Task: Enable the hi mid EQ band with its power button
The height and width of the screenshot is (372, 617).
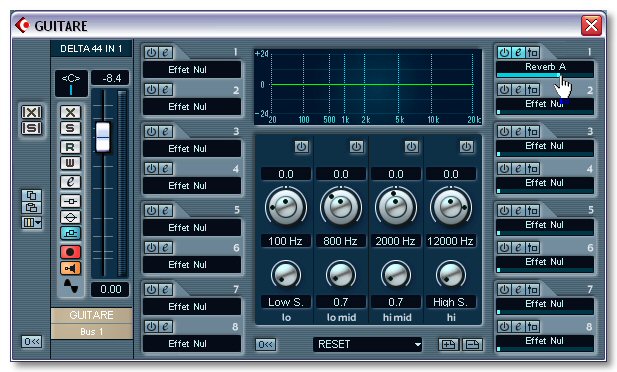Action: coord(412,147)
